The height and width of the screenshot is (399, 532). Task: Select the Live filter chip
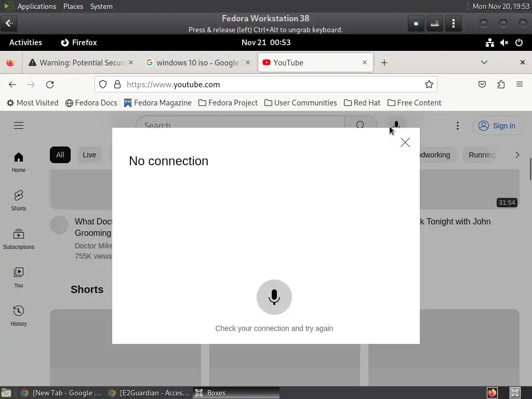pos(89,155)
